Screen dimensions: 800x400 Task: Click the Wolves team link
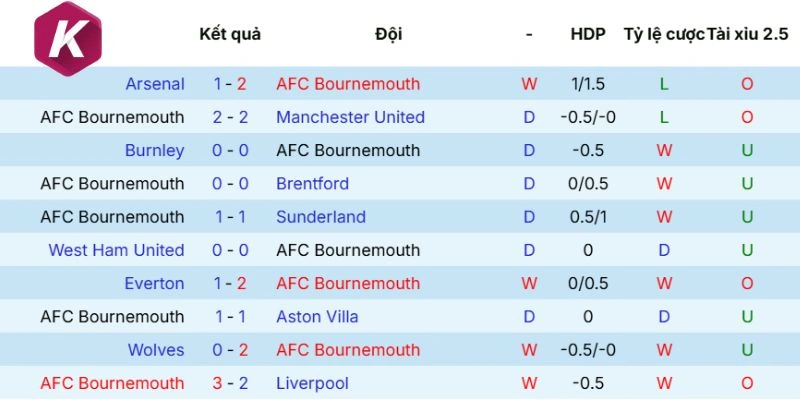[x=156, y=350]
